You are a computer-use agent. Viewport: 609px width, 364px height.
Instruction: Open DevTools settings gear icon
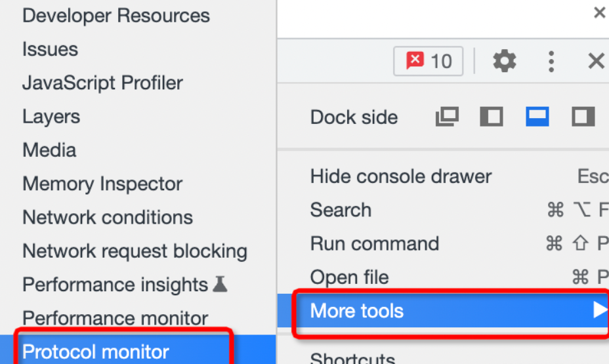coord(504,61)
